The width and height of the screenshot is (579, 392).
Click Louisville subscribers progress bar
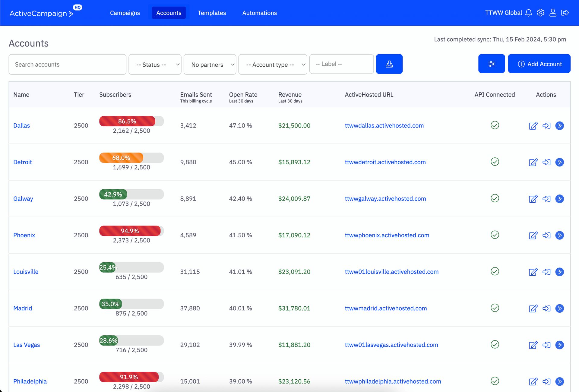click(x=131, y=267)
